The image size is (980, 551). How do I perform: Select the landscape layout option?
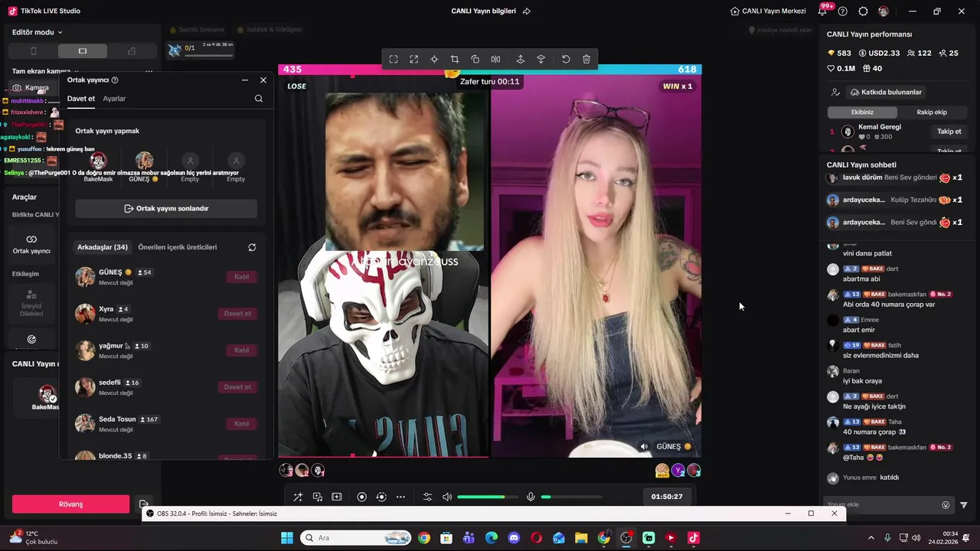[x=83, y=51]
